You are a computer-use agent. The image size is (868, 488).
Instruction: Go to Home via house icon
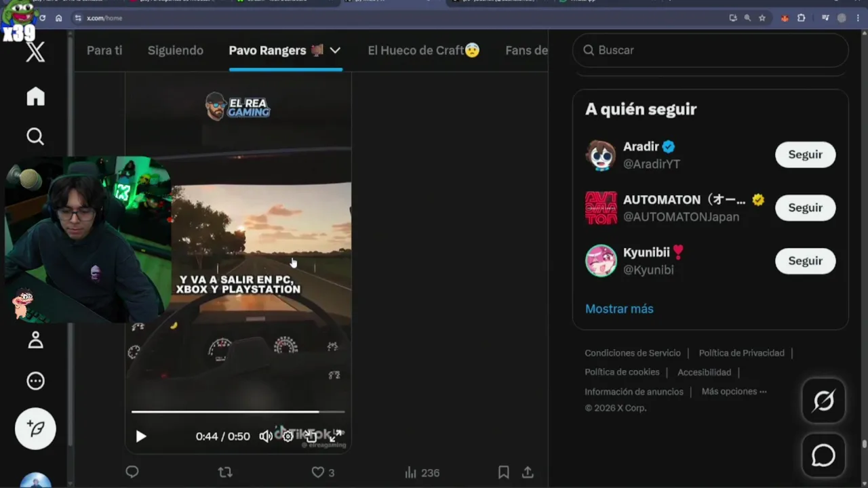point(35,96)
